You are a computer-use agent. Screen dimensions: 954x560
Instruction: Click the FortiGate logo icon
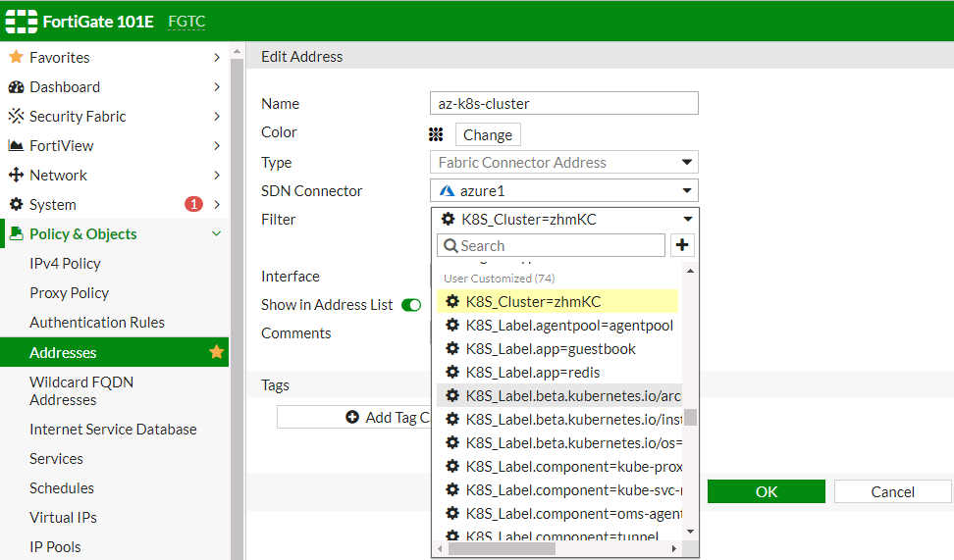pos(22,22)
